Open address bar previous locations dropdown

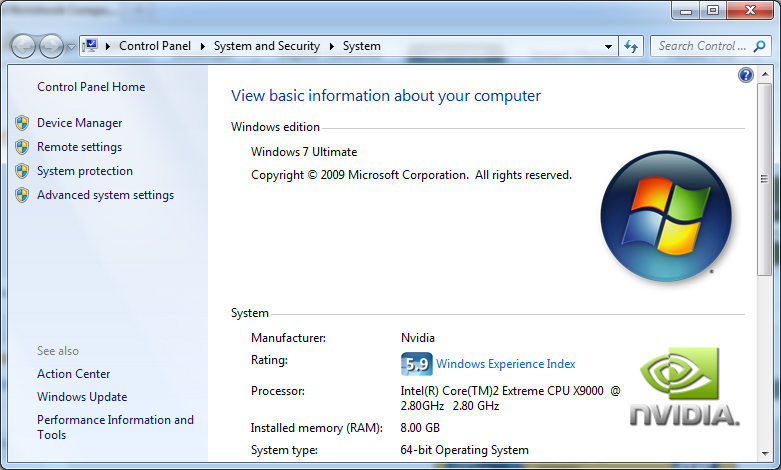pos(608,46)
